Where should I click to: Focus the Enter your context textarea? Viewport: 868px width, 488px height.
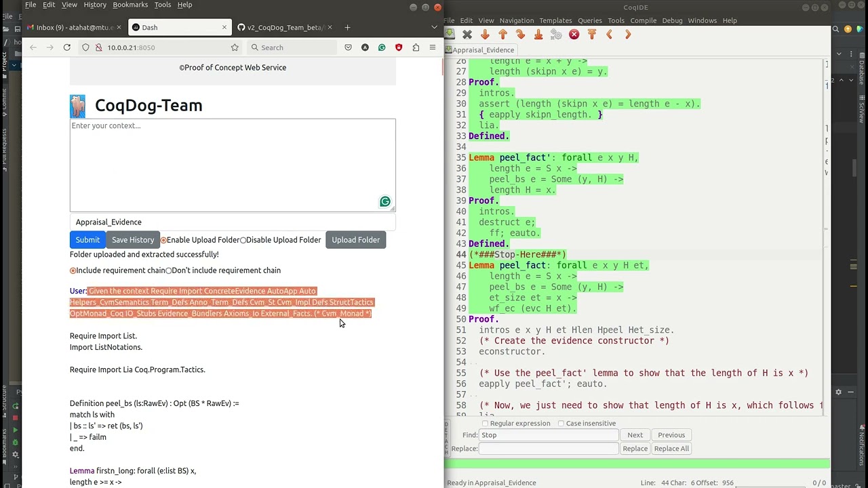233,165
